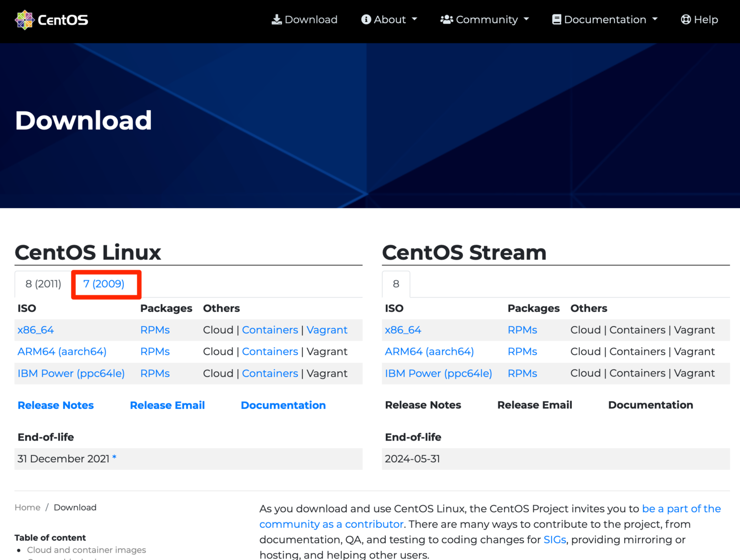
Task: Open CentOS Linux Release Notes link
Action: click(x=56, y=405)
